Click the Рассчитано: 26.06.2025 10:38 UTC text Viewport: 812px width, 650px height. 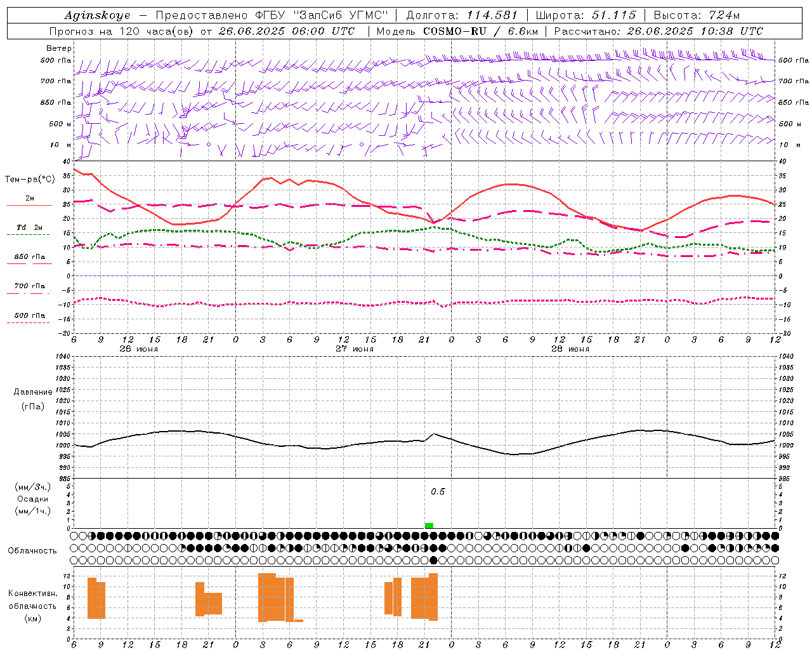[658, 31]
